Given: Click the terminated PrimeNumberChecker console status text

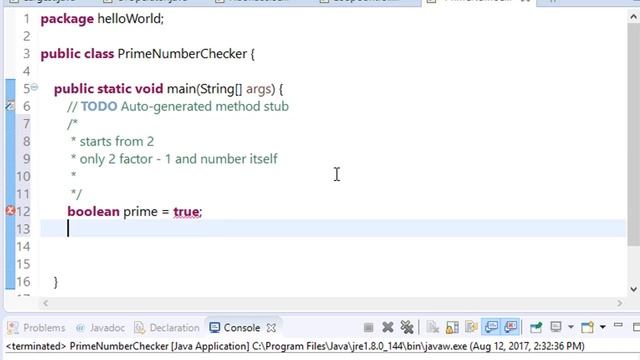Looking at the screenshot, I should click(295, 347).
